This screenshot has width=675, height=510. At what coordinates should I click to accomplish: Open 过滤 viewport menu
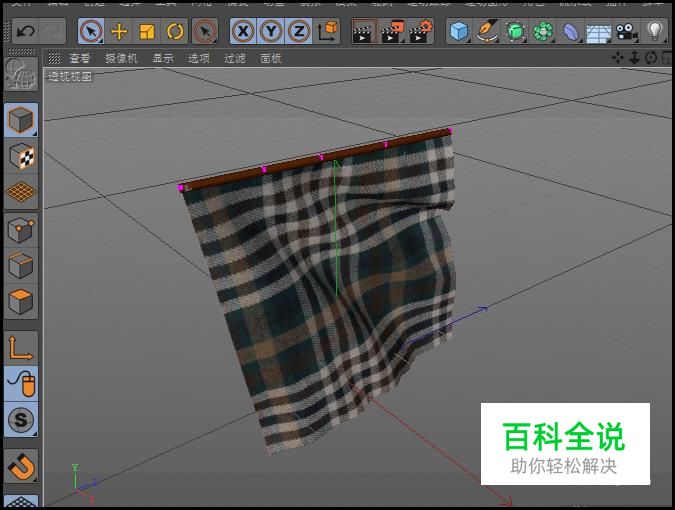tap(234, 58)
